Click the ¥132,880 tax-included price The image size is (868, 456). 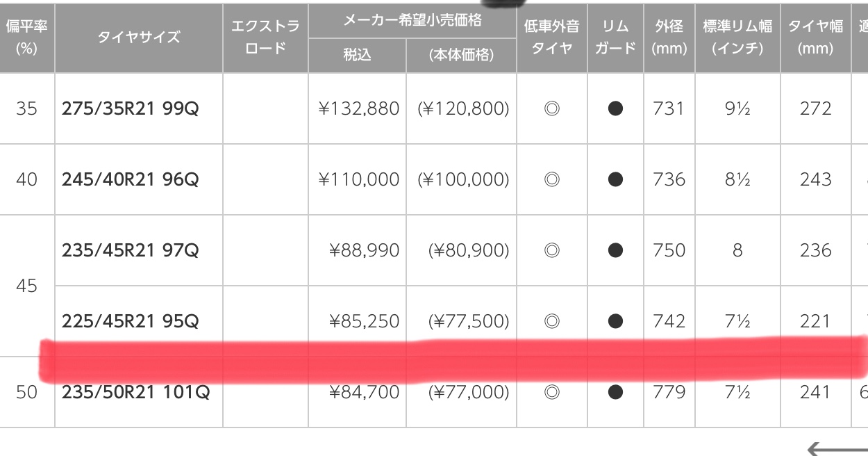pyautogui.click(x=358, y=108)
